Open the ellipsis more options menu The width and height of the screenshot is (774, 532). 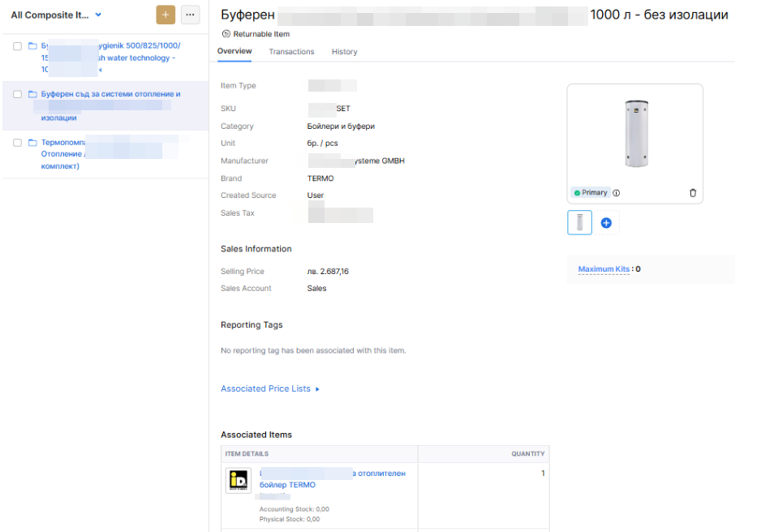pyautogui.click(x=190, y=15)
